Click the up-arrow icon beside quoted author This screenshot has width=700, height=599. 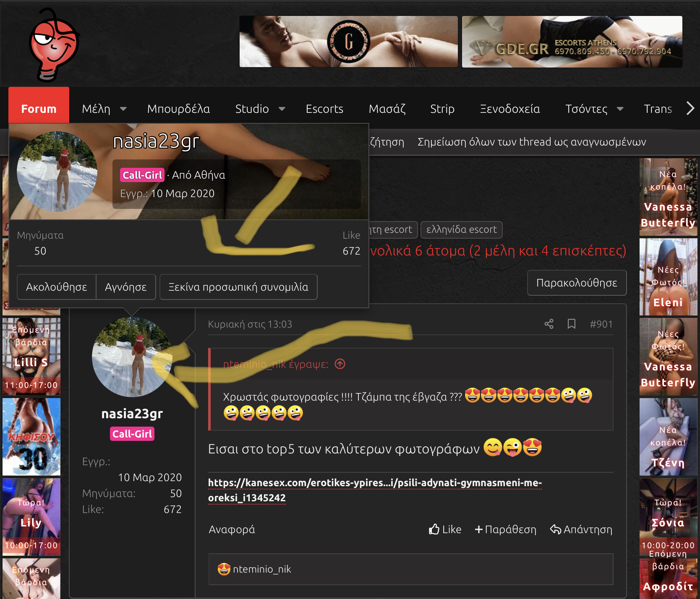click(340, 364)
